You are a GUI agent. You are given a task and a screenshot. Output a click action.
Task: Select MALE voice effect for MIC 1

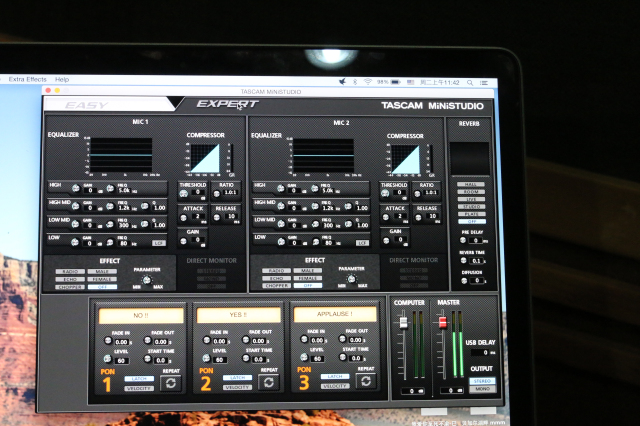[102, 271]
